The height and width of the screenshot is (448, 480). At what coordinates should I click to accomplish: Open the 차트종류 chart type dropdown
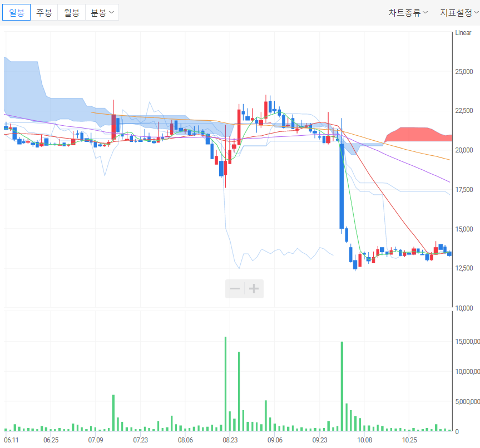coord(408,13)
